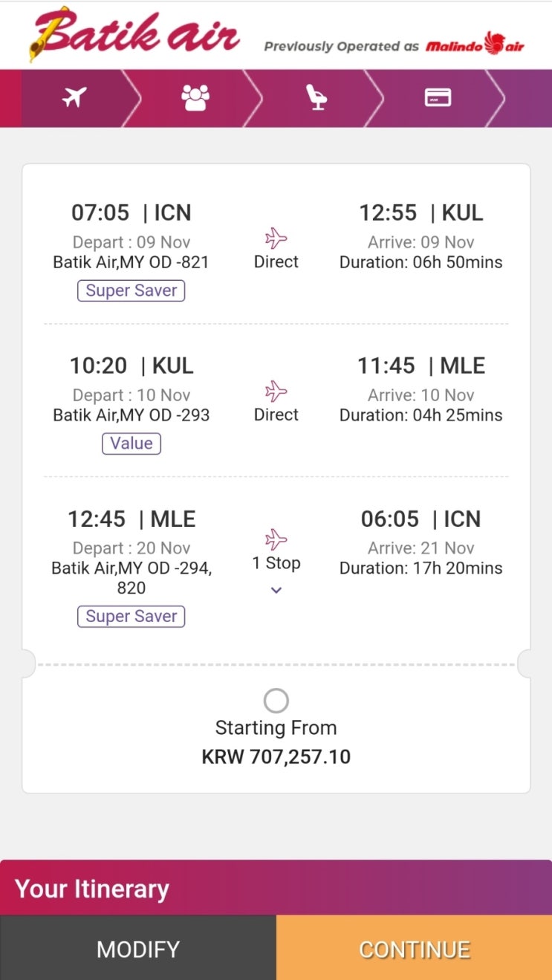The width and height of the screenshot is (552, 980).
Task: Tap the CONTINUE button
Action: (415, 948)
